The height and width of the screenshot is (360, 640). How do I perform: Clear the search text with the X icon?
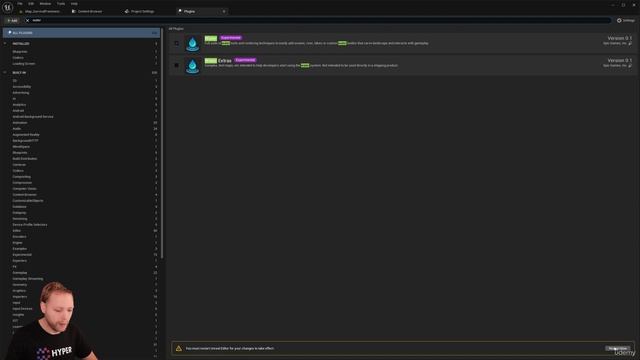27,20
